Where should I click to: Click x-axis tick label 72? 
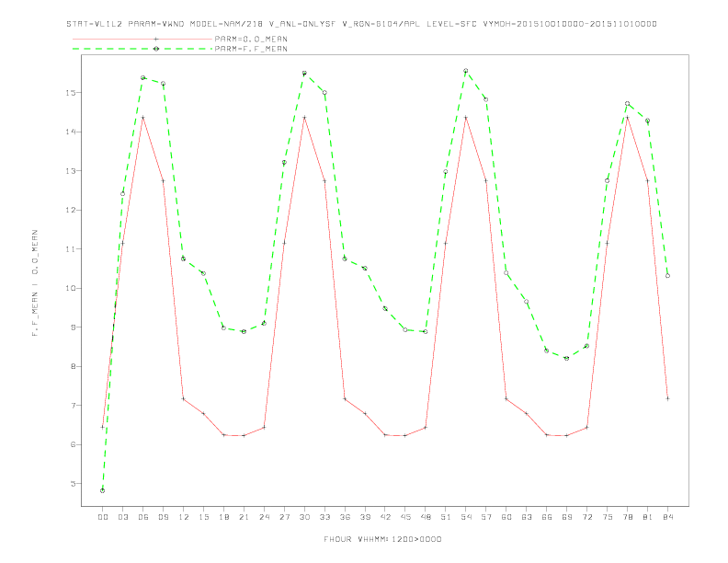(586, 517)
